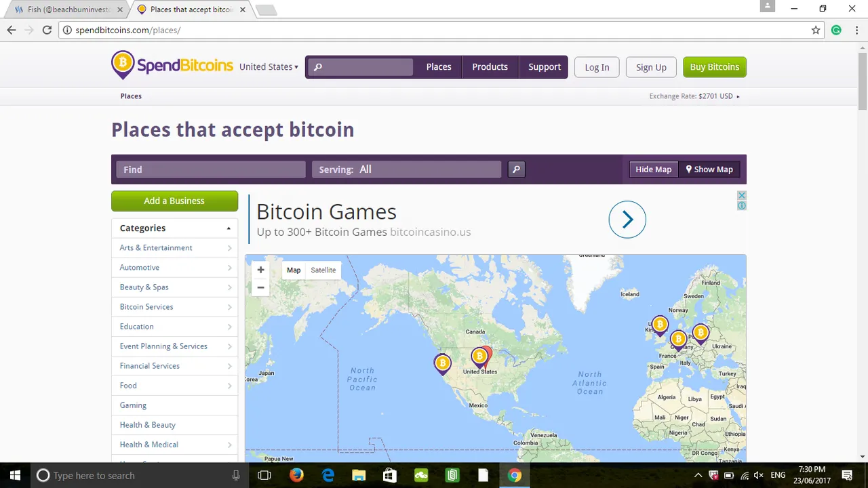The width and height of the screenshot is (868, 488).
Task: Open the Windows Start menu
Action: (x=15, y=475)
